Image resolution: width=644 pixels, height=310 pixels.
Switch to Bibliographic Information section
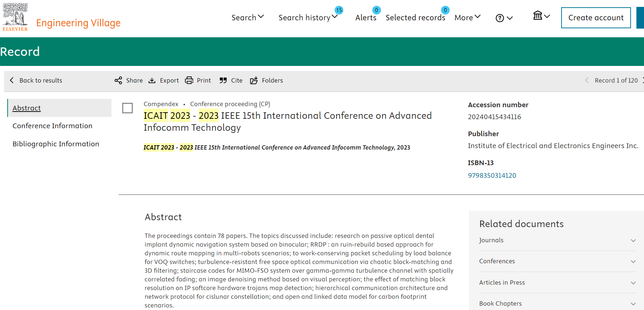pyautogui.click(x=56, y=144)
